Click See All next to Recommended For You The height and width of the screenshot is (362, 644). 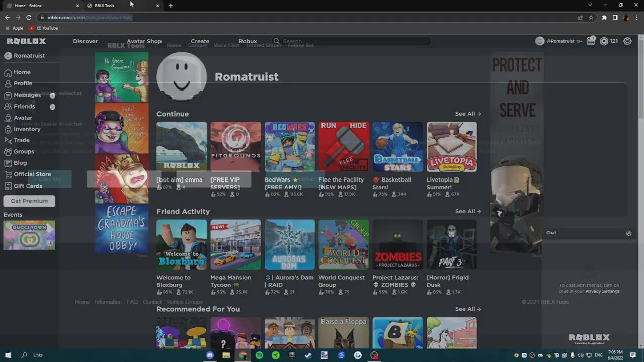pos(468,309)
